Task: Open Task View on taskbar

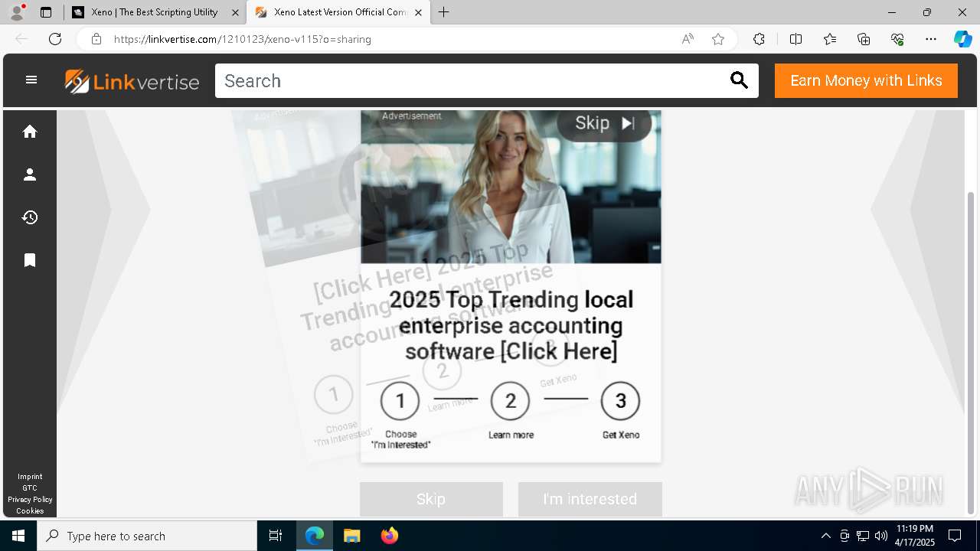Action: pyautogui.click(x=276, y=536)
